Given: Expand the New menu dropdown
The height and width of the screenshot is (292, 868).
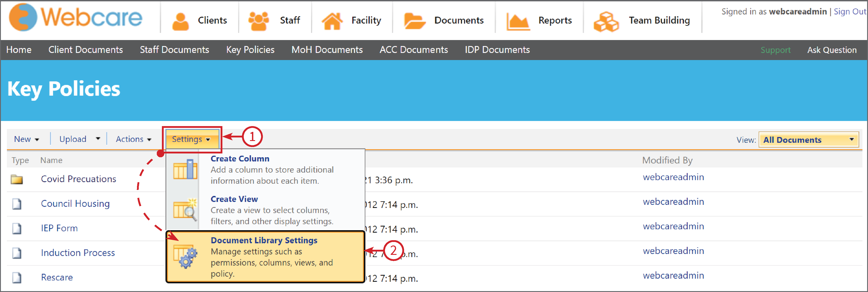Looking at the screenshot, I should (26, 139).
